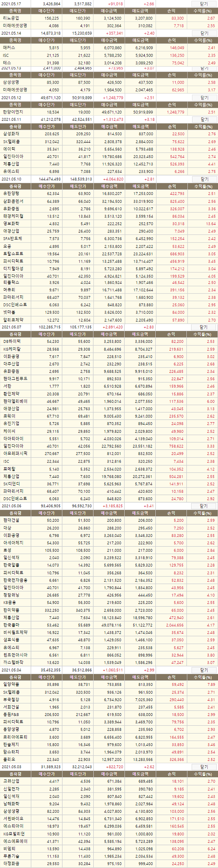
Task: Click the 현대그린푸드 entry
Action: pyautogui.click(x=15, y=379)
